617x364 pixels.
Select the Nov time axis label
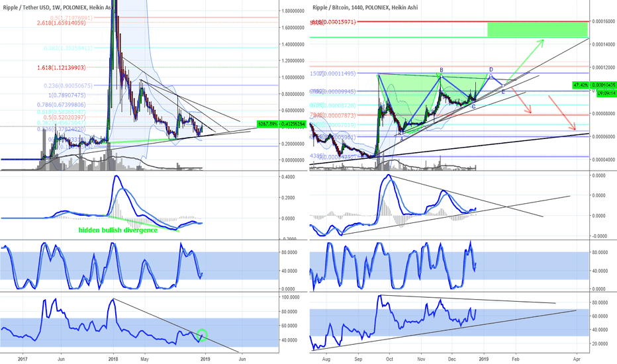pos(422,359)
